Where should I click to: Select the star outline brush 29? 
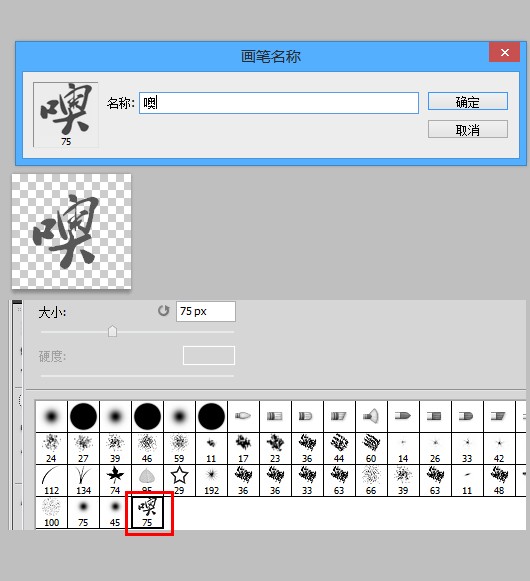pyautogui.click(x=179, y=481)
